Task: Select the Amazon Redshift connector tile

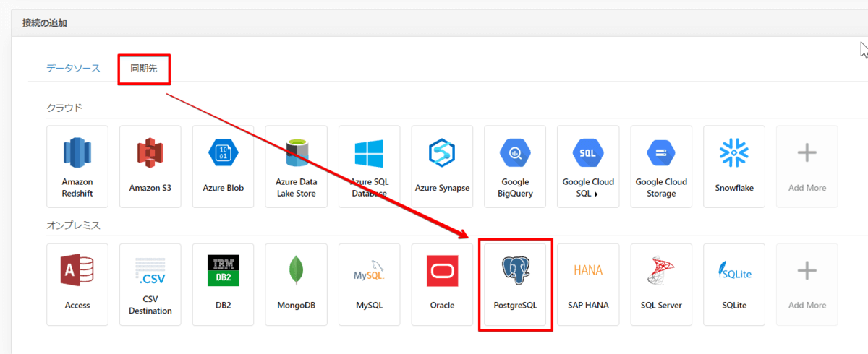Action: click(x=77, y=167)
